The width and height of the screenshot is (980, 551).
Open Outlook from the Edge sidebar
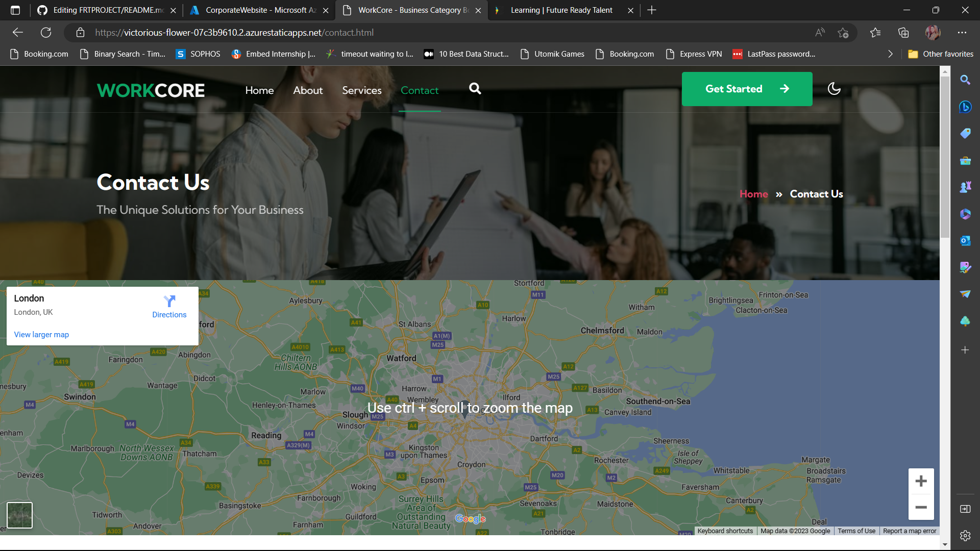[966, 241]
